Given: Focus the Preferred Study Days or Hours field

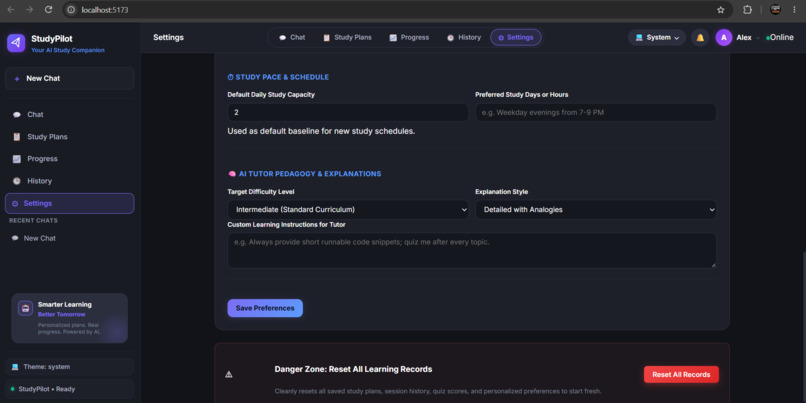Looking at the screenshot, I should 596,113.
